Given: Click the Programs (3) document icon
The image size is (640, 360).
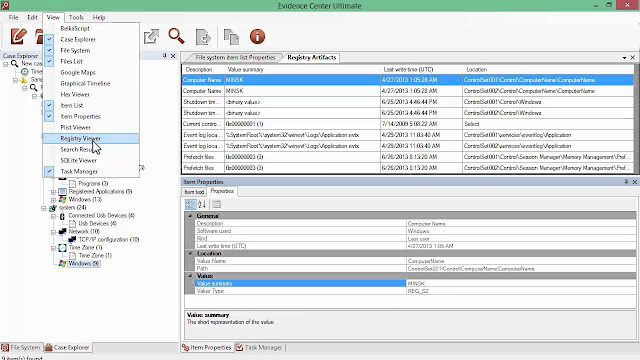Looking at the screenshot, I should coord(72,184).
